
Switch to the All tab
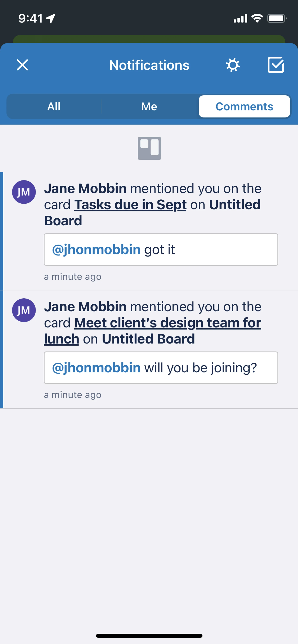[54, 106]
